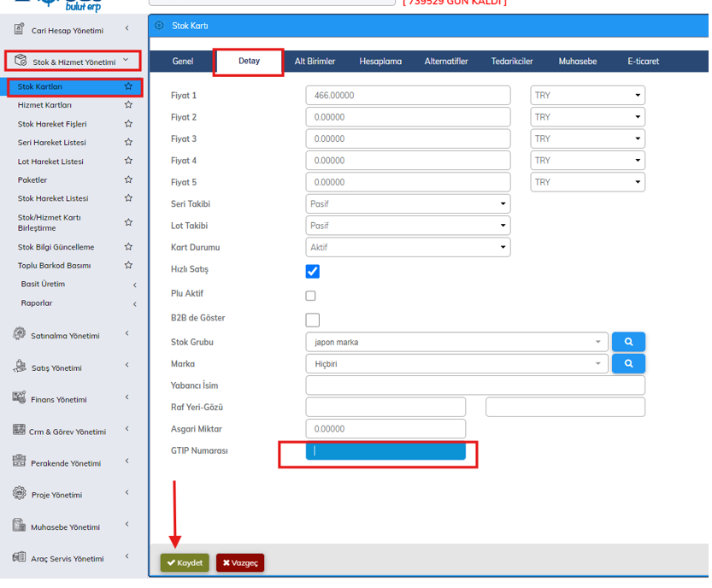Image resolution: width=712 pixels, height=588 pixels.
Task: Click the Kaydet button
Action: tap(185, 563)
